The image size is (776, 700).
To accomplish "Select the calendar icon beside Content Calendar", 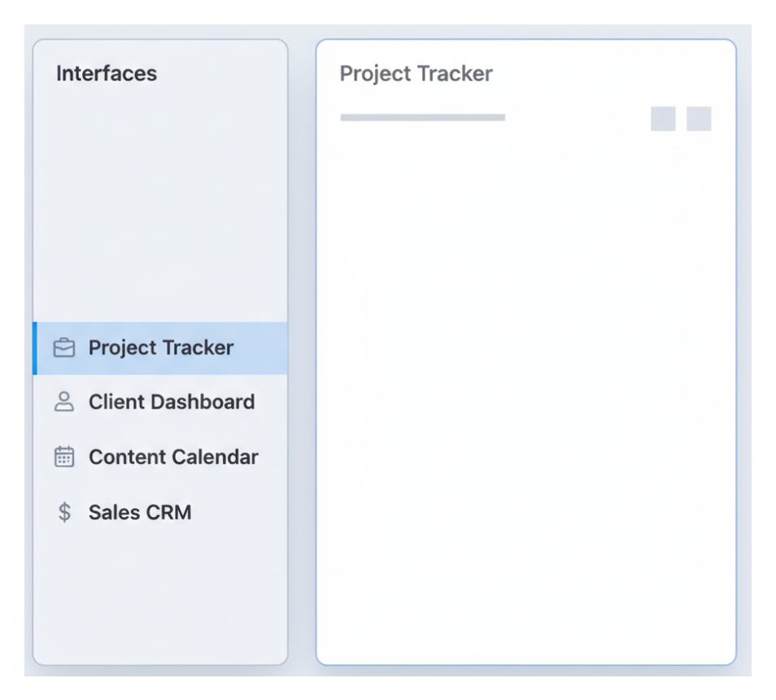I will click(65, 457).
